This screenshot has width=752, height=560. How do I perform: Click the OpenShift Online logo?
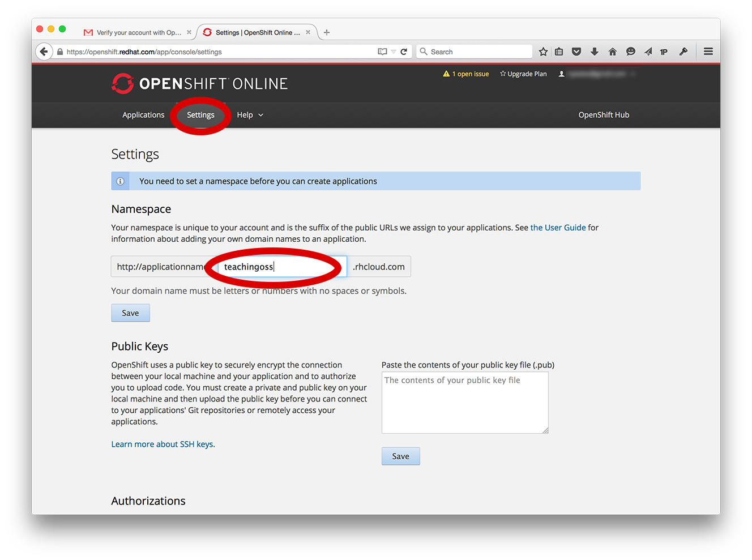pyautogui.click(x=200, y=84)
